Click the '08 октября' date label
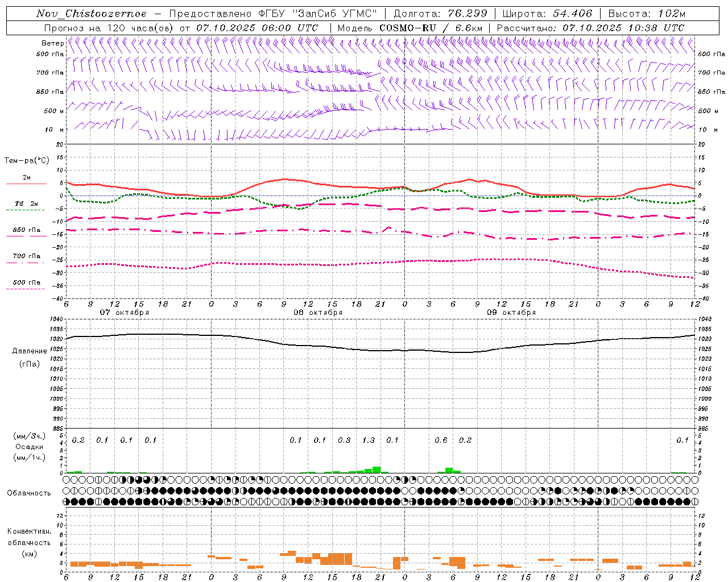Screen dimensions: 728x582 318,313
